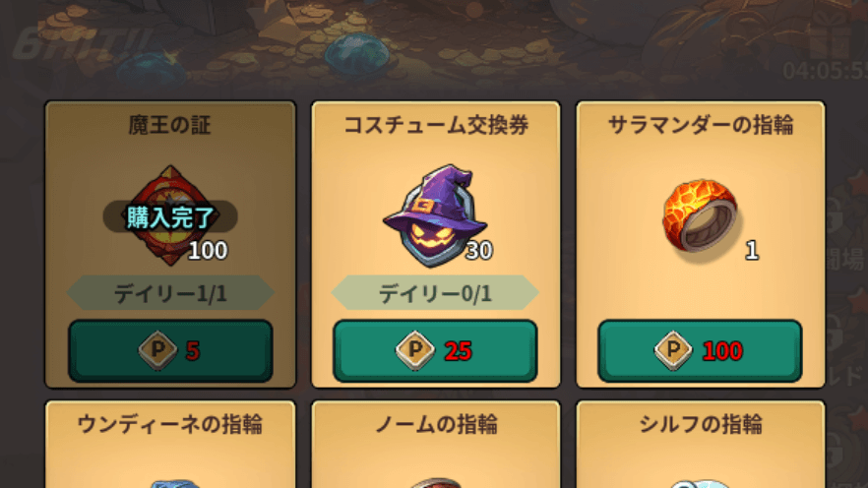The image size is (868, 488).
Task: Open the ウンディーネの指輪 item card
Action: pos(170,445)
